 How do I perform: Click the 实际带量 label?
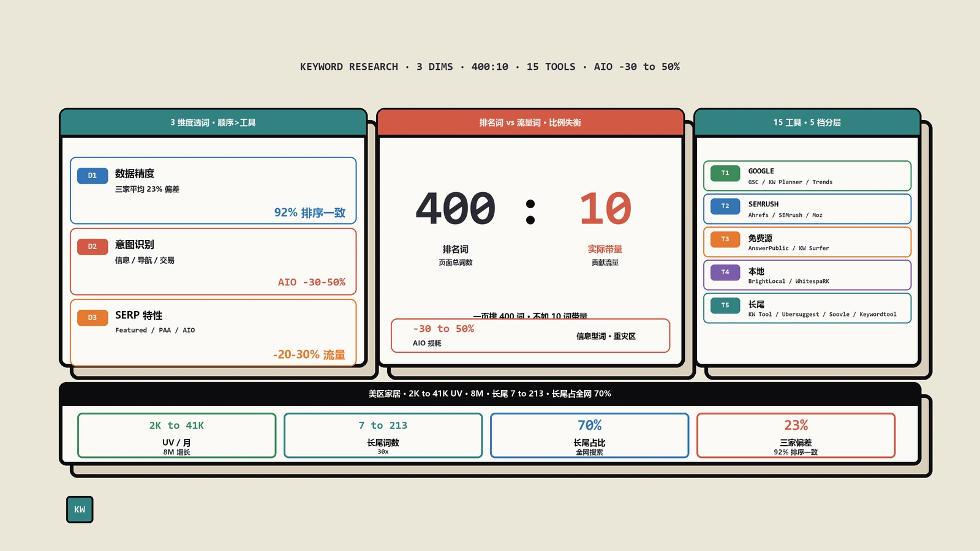coord(605,249)
